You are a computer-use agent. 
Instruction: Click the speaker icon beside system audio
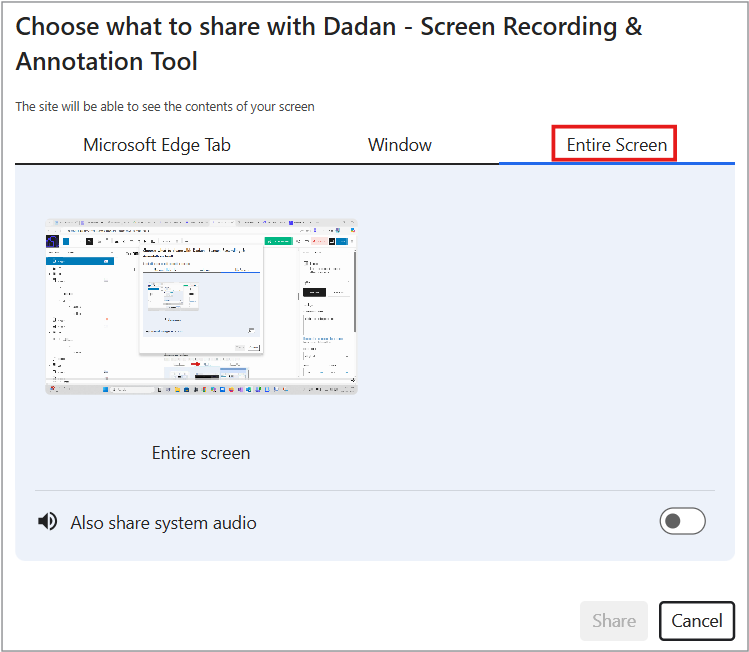click(x=46, y=522)
